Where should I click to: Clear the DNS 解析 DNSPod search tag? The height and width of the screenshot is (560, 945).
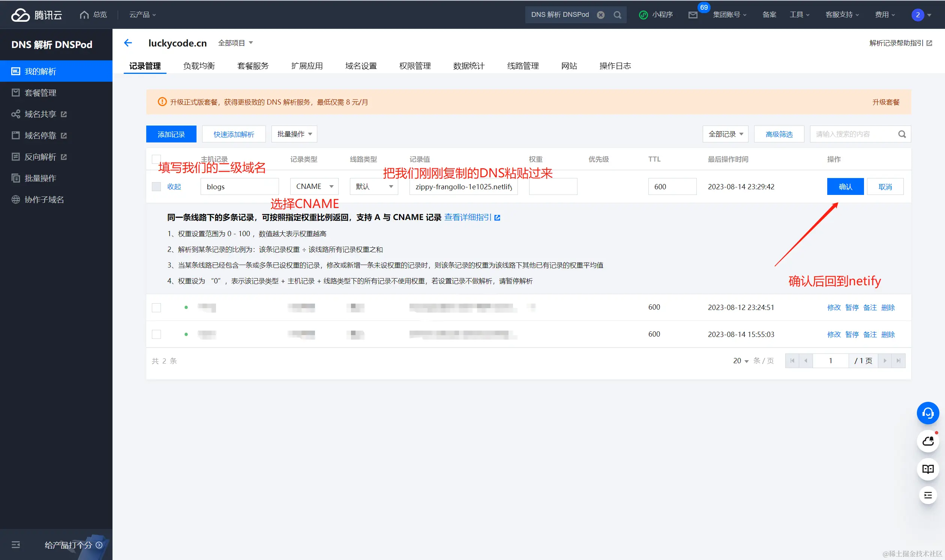click(600, 15)
